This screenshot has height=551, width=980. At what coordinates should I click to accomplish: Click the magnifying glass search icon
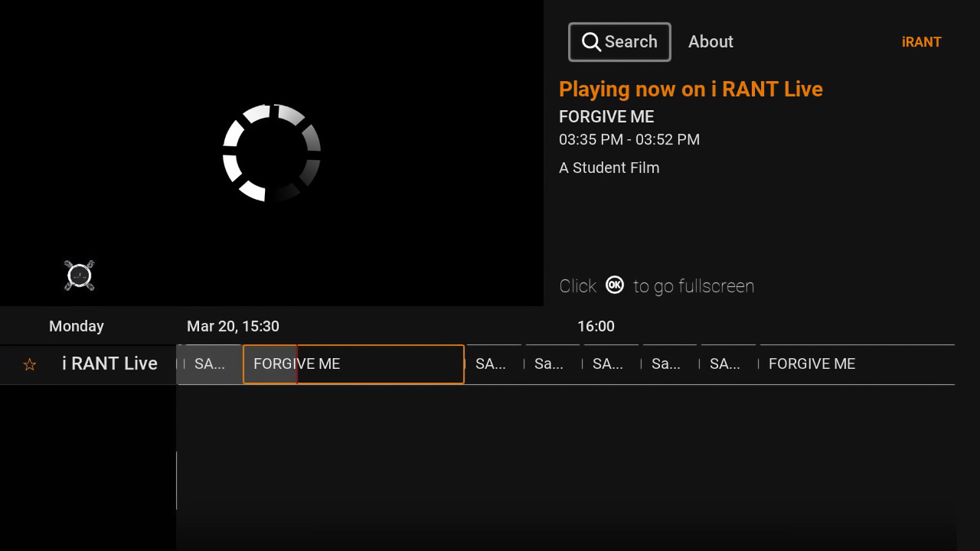591,41
